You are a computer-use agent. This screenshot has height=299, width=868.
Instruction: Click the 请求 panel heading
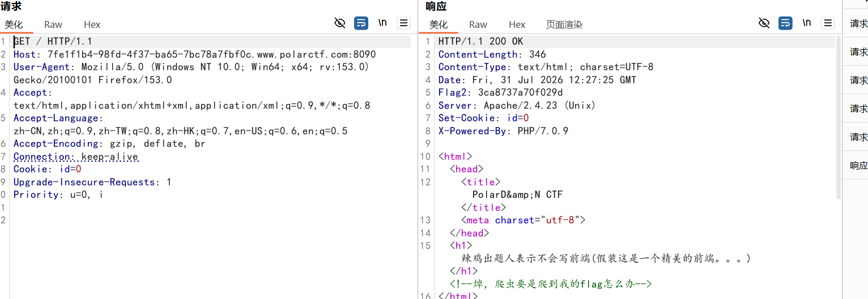point(11,7)
